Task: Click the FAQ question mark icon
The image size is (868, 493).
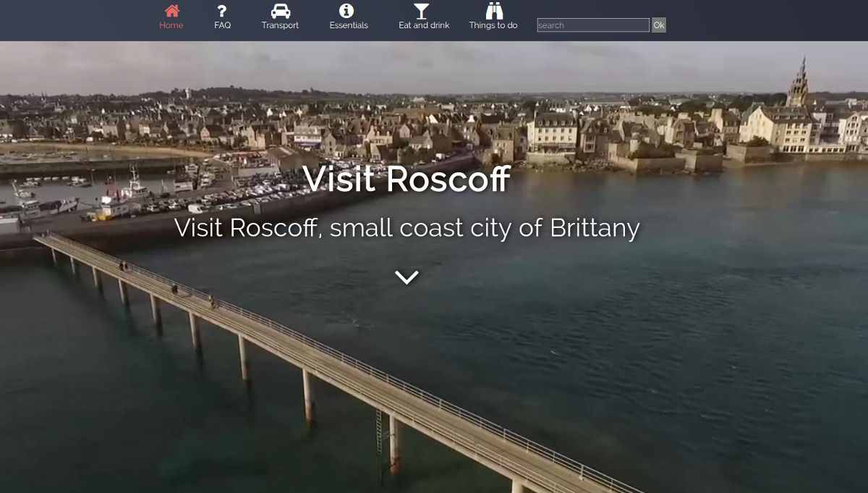Action: click(222, 11)
